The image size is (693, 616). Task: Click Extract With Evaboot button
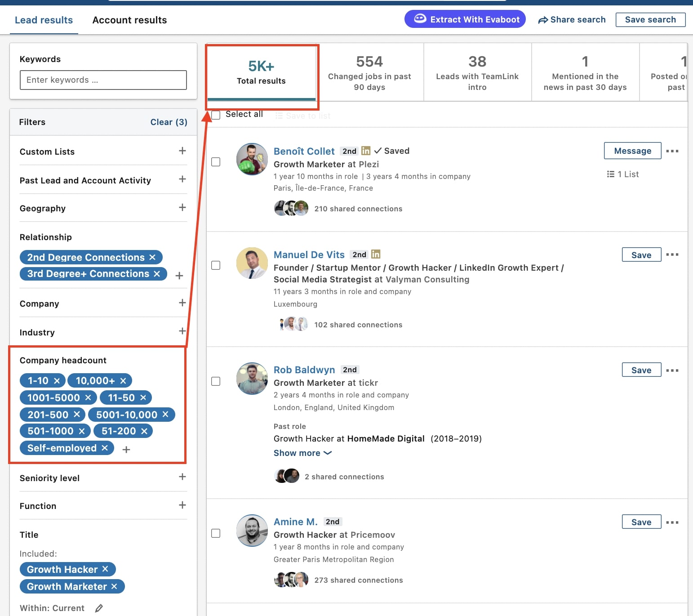(x=465, y=19)
